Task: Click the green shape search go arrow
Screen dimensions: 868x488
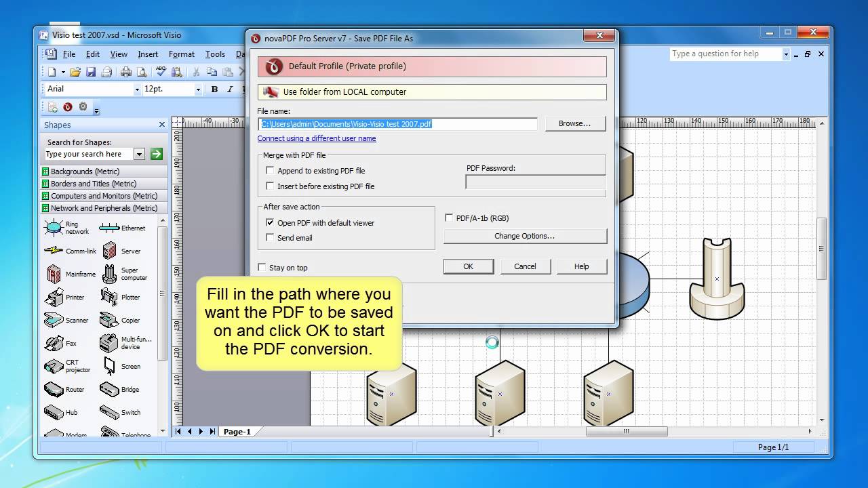Action: [x=157, y=154]
